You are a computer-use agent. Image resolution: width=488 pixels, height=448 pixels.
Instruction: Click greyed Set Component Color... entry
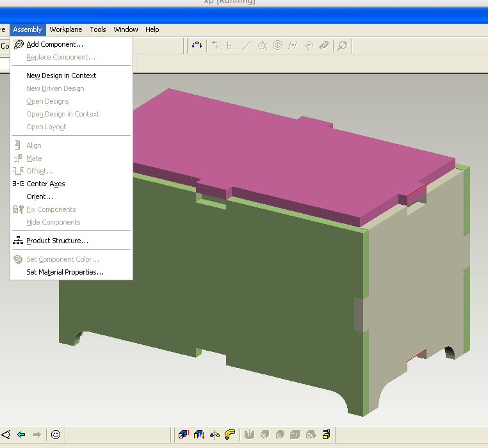[72, 259]
